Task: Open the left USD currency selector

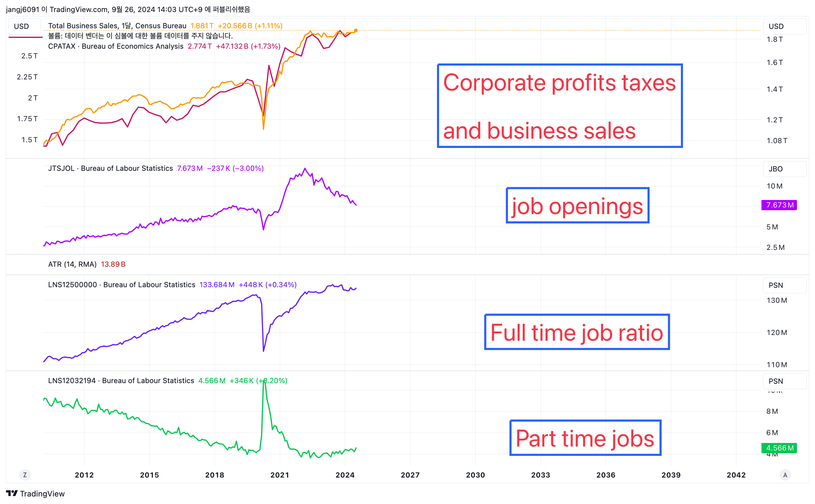Action: tap(21, 26)
